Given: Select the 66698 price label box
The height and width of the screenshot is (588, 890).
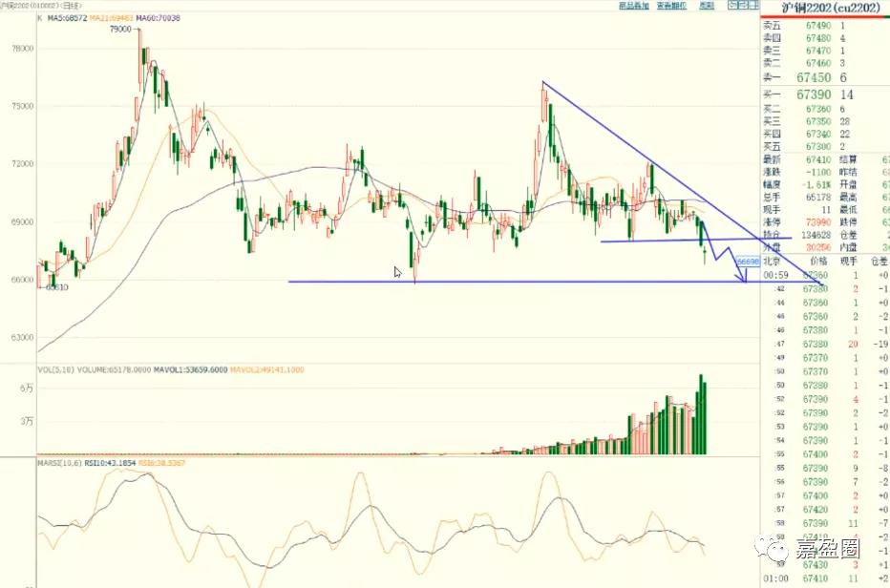Looking at the screenshot, I should tap(748, 260).
